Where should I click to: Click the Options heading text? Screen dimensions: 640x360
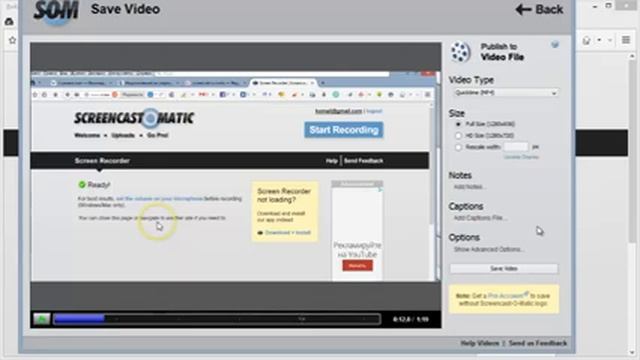click(x=464, y=238)
